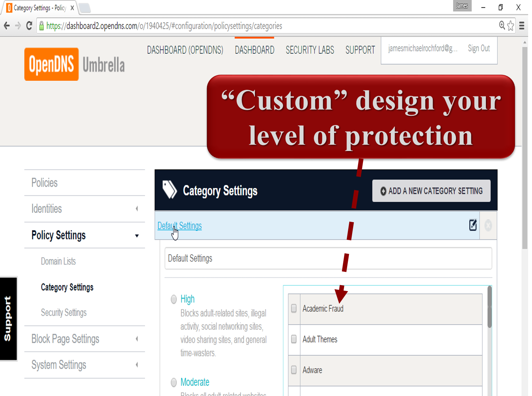Click the High protection level label

[187, 299]
